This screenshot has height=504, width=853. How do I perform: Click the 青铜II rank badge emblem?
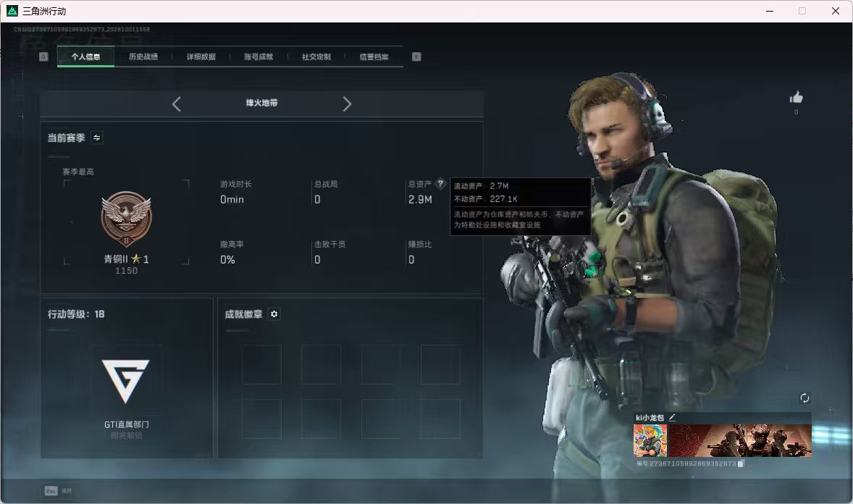pyautogui.click(x=126, y=219)
